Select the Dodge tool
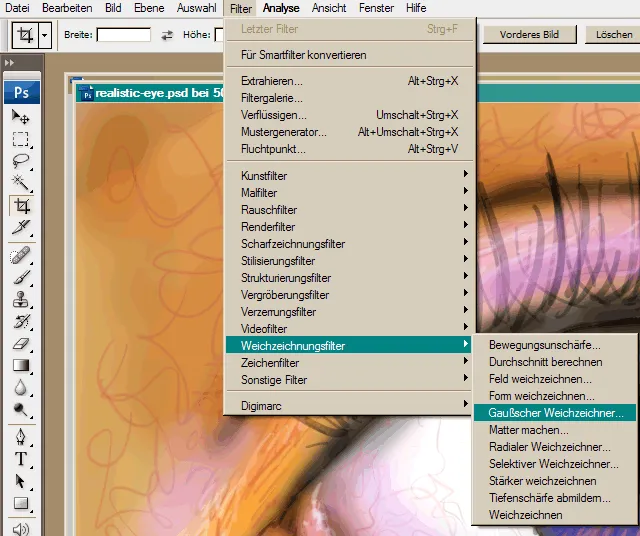This screenshot has height=536, width=640. coord(20,409)
